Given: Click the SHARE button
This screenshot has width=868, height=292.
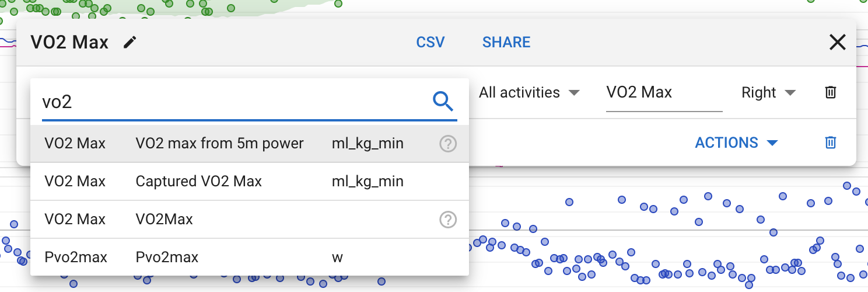Looking at the screenshot, I should click(x=506, y=42).
